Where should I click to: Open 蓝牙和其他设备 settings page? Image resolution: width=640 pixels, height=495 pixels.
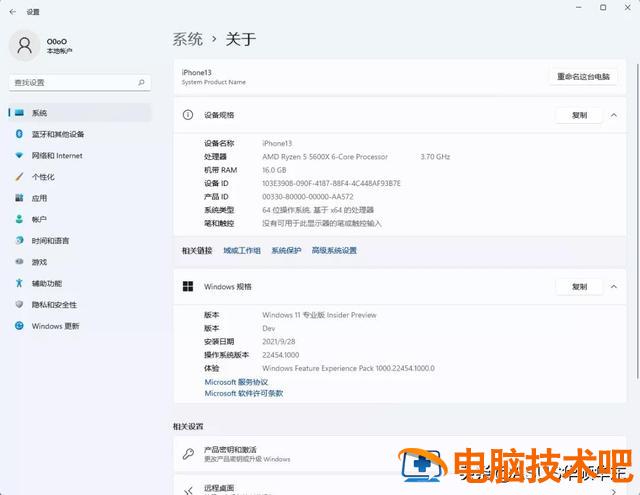(80, 134)
